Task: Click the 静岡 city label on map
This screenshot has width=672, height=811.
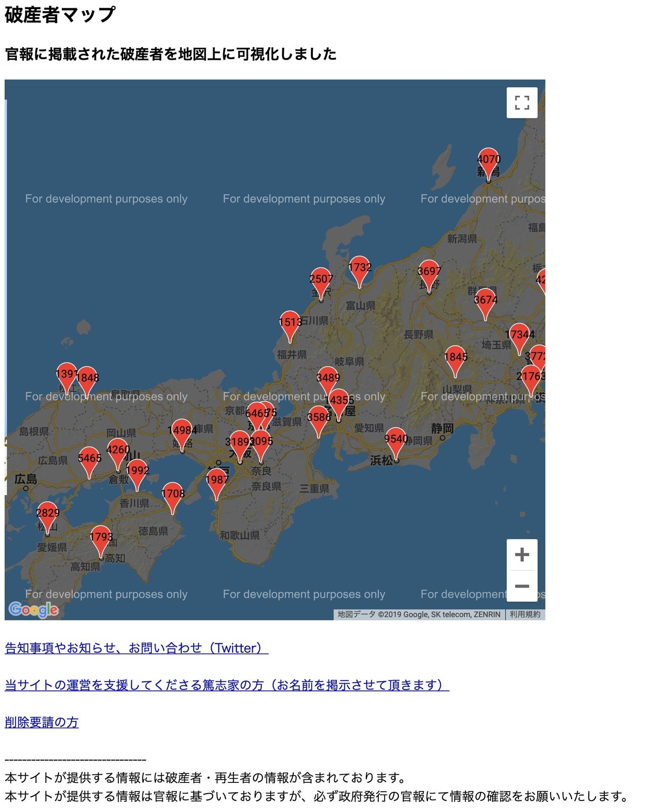Action: (x=442, y=428)
